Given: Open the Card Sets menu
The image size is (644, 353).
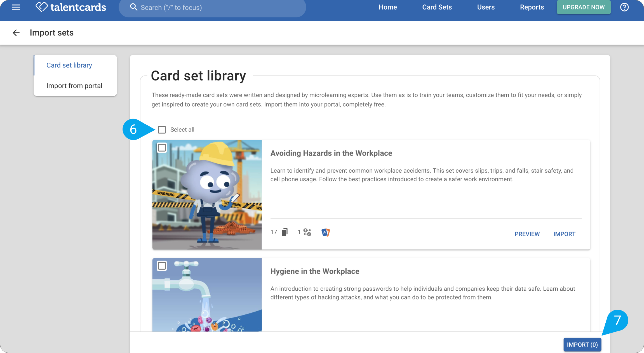Looking at the screenshot, I should 437,7.
